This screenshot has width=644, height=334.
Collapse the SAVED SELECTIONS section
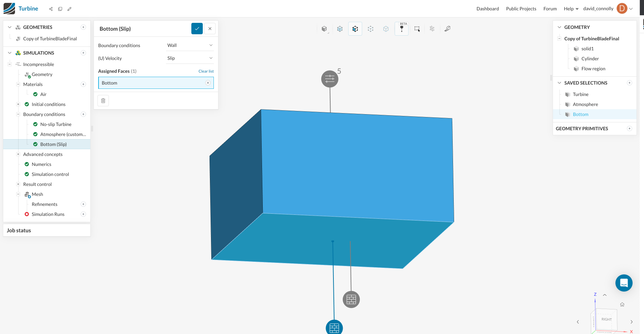559,83
